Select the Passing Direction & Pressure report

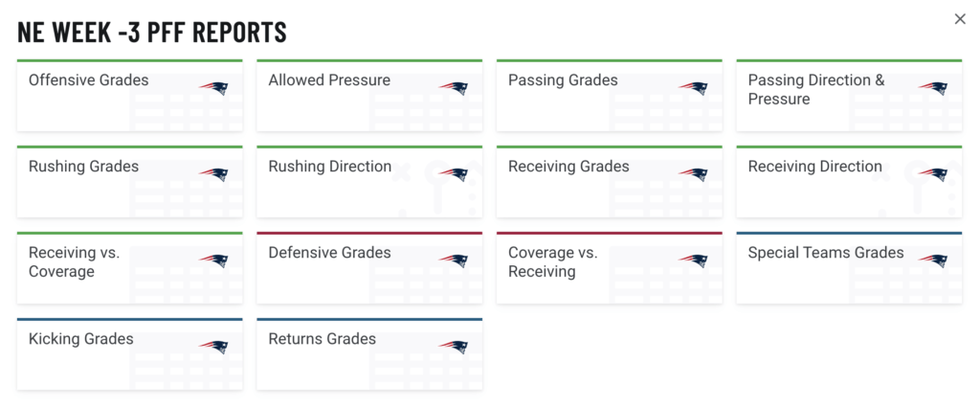[816, 89]
